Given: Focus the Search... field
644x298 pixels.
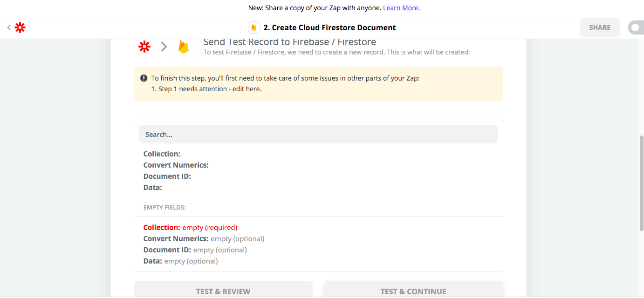Looking at the screenshot, I should (318, 134).
